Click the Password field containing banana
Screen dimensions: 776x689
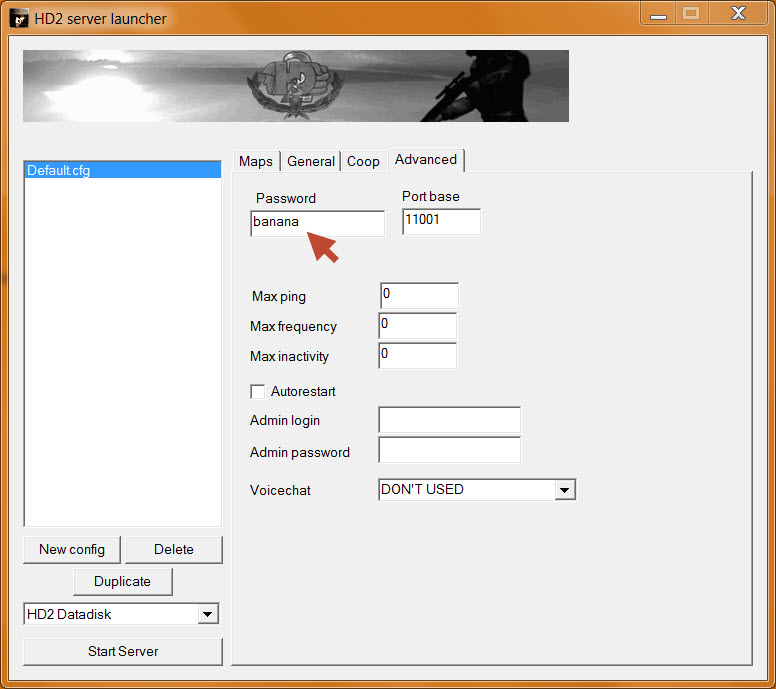tap(317, 222)
